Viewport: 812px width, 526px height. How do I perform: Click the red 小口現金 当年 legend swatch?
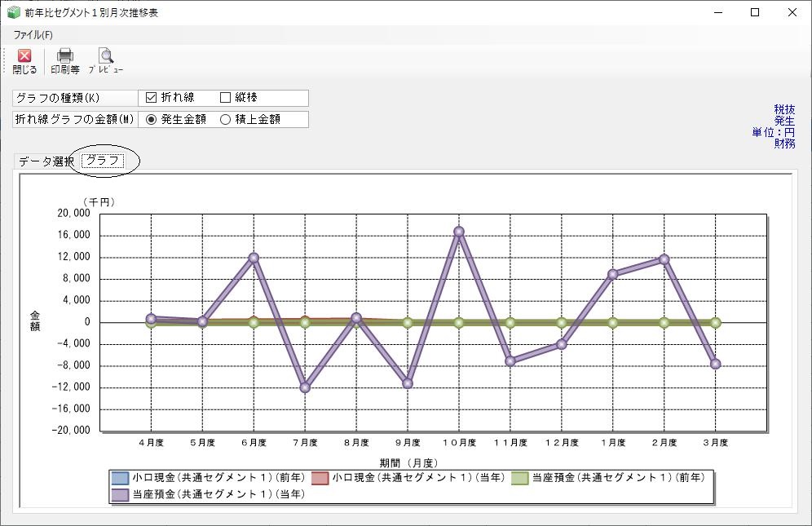tap(320, 478)
